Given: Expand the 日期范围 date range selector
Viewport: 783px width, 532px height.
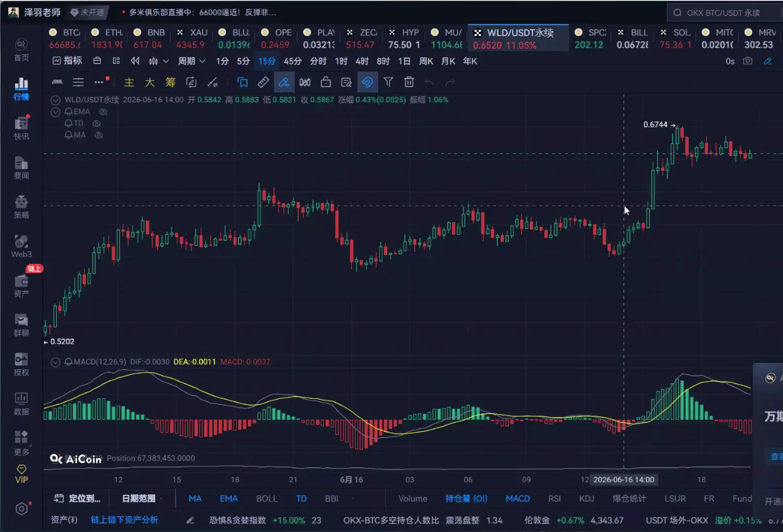Looking at the screenshot, I should click(x=141, y=499).
